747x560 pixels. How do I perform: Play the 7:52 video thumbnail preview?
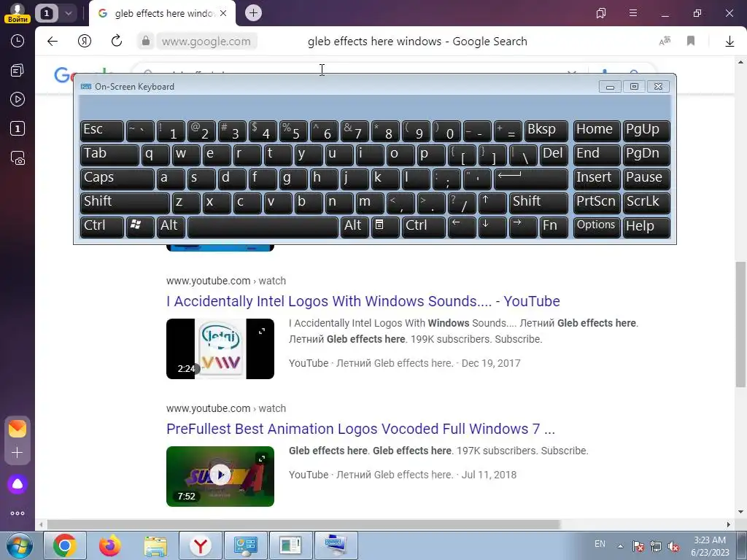tap(220, 476)
